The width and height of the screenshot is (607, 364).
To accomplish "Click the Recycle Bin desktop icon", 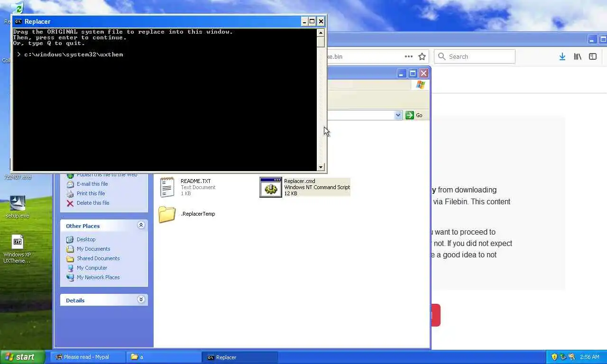I will tap(18, 9).
